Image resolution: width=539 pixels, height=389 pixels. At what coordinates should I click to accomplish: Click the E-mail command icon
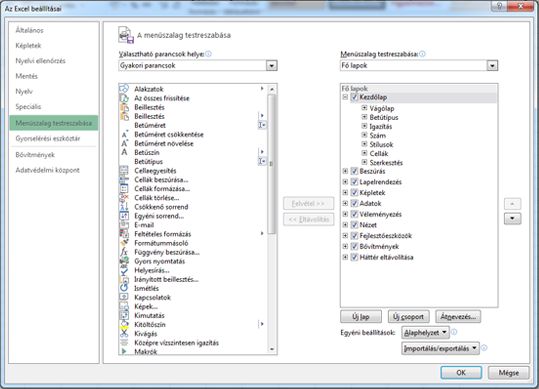[x=124, y=225]
